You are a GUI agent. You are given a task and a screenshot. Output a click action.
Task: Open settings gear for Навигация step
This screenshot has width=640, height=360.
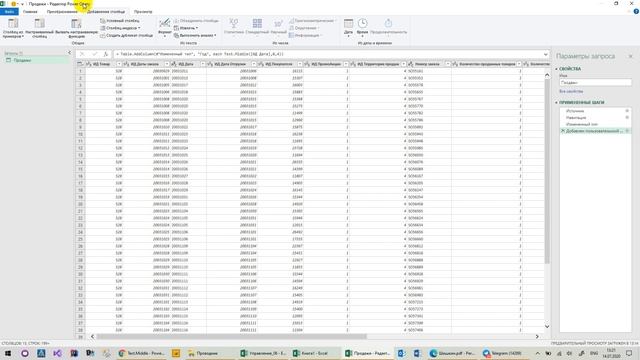coord(627,118)
